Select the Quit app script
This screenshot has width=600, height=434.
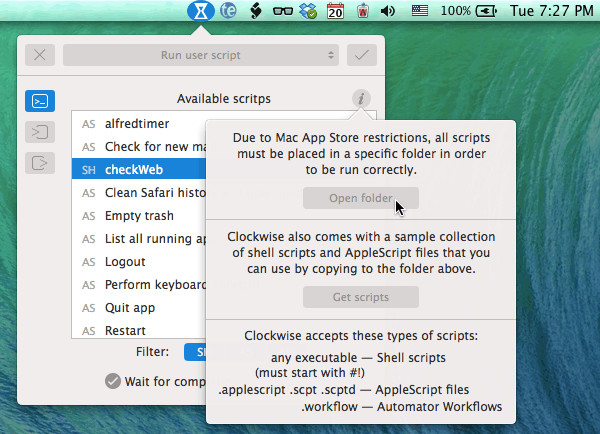[139, 308]
